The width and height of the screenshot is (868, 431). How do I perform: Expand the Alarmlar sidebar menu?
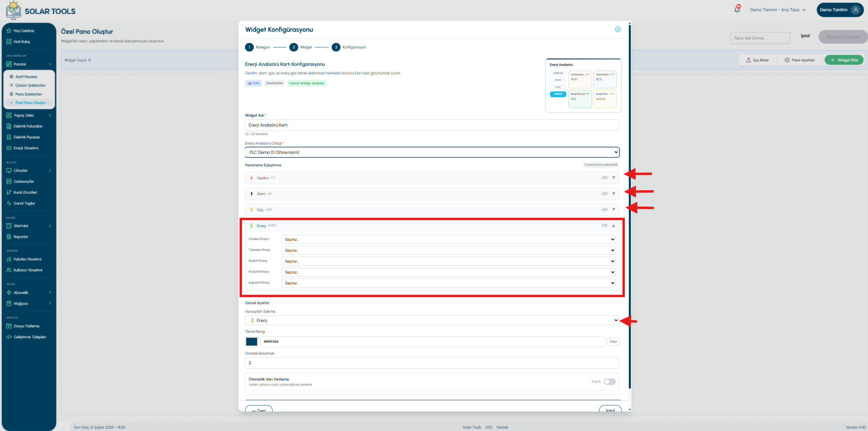29,226
